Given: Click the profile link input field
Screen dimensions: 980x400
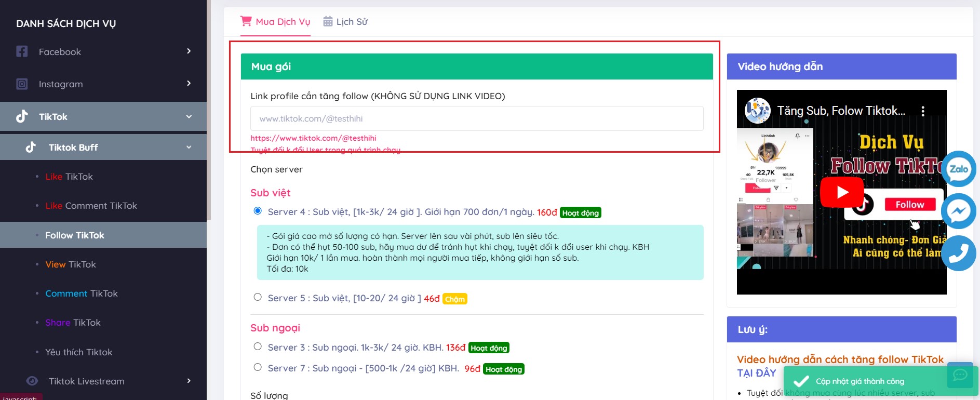Looking at the screenshot, I should 477,118.
